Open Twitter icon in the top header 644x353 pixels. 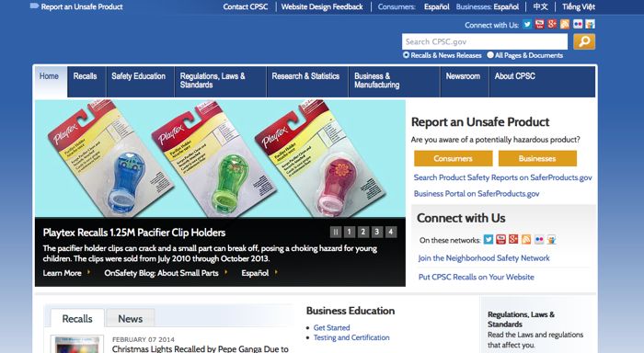[x=527, y=24]
